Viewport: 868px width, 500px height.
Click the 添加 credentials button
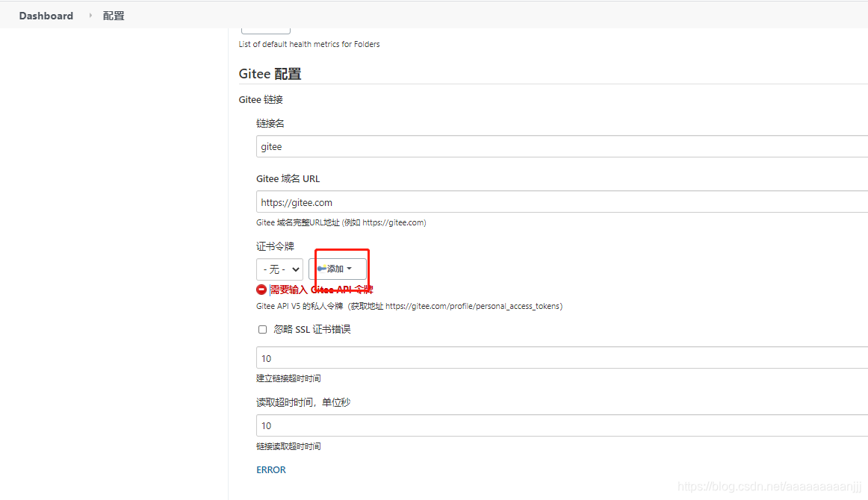pyautogui.click(x=337, y=269)
